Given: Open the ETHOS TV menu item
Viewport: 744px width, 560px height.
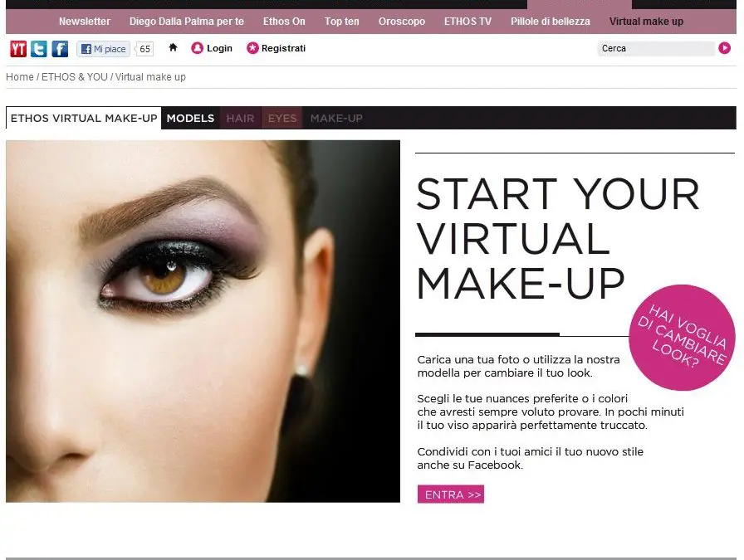Looking at the screenshot, I should click(x=467, y=22).
